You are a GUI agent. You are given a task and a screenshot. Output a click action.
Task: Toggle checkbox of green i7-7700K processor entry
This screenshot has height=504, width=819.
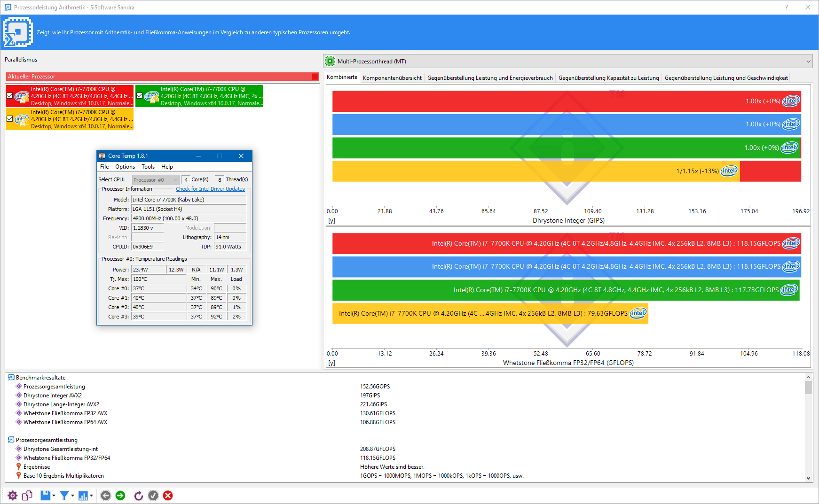(x=140, y=96)
